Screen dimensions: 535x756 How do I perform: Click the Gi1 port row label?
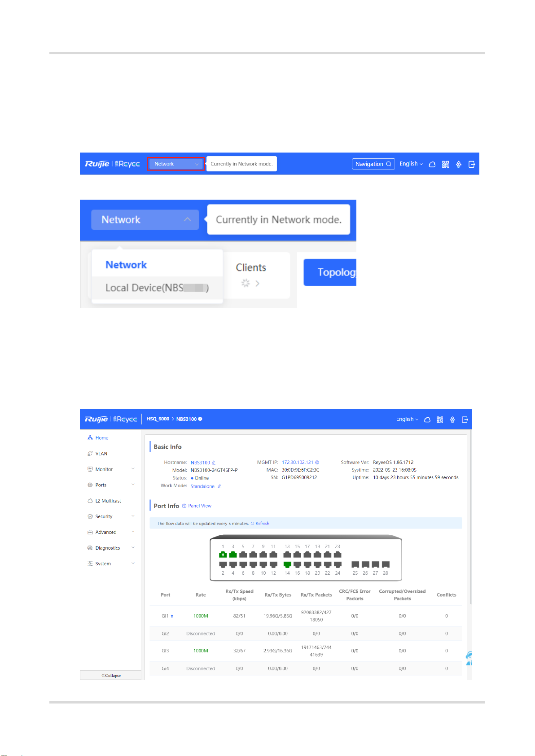tap(165, 616)
